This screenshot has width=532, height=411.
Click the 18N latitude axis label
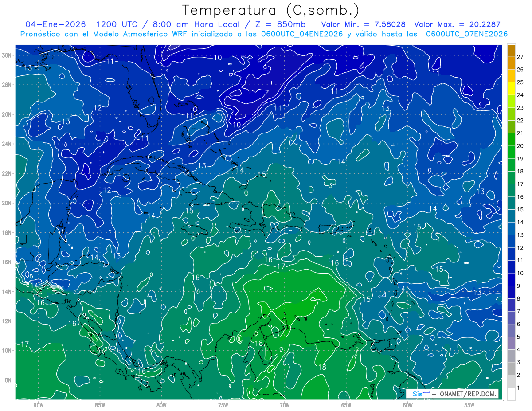[7, 232]
